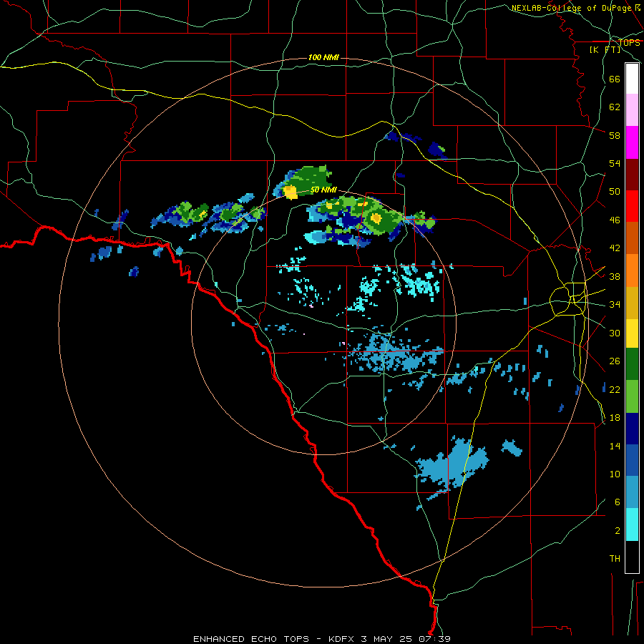Click the "ENHANCED ECHO TOPS" product title

(x=251, y=639)
